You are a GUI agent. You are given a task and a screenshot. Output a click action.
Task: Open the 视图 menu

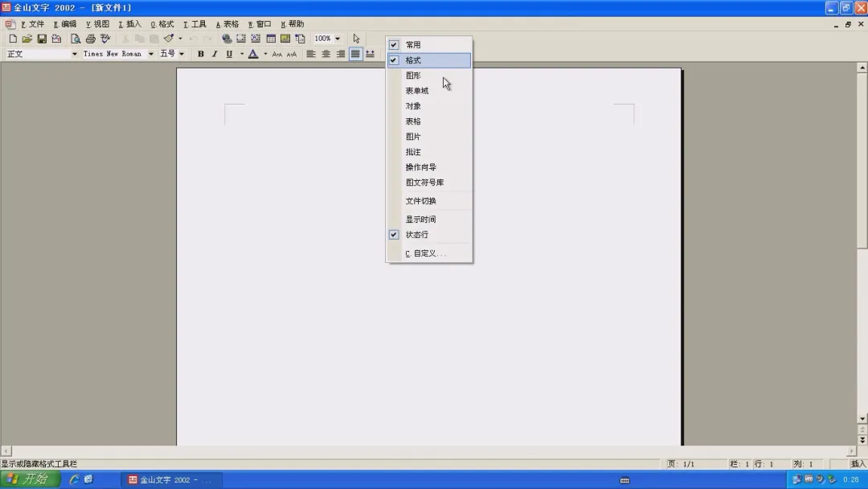coord(97,24)
